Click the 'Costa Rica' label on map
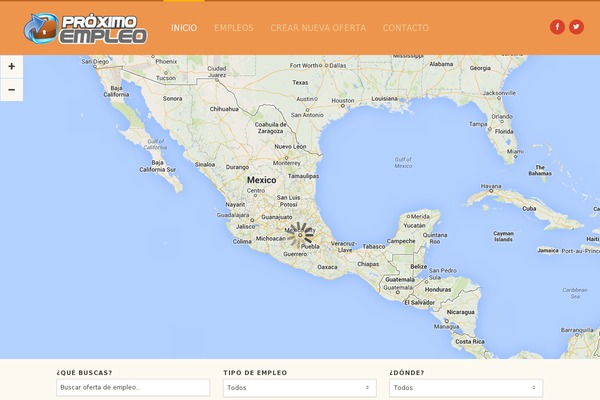 (x=470, y=341)
